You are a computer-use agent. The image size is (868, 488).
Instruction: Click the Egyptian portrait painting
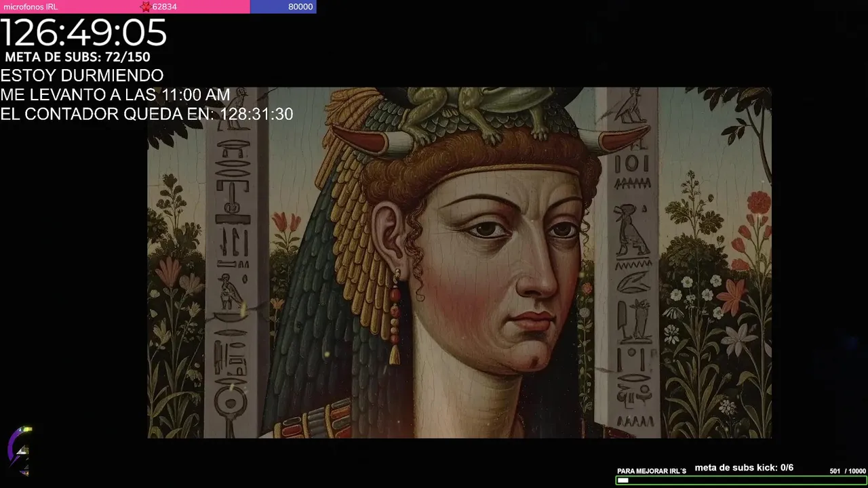click(459, 262)
